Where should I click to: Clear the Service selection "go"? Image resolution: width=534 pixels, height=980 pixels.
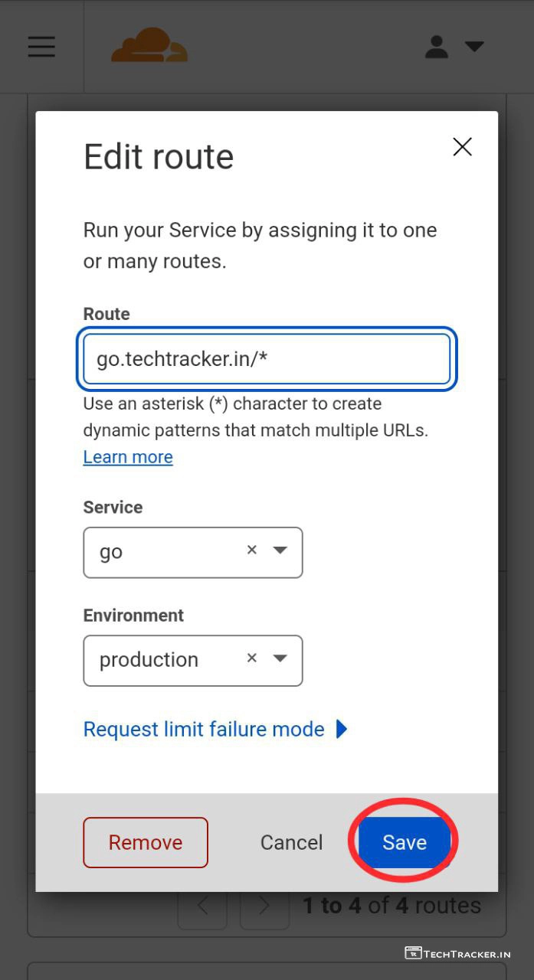pos(251,550)
